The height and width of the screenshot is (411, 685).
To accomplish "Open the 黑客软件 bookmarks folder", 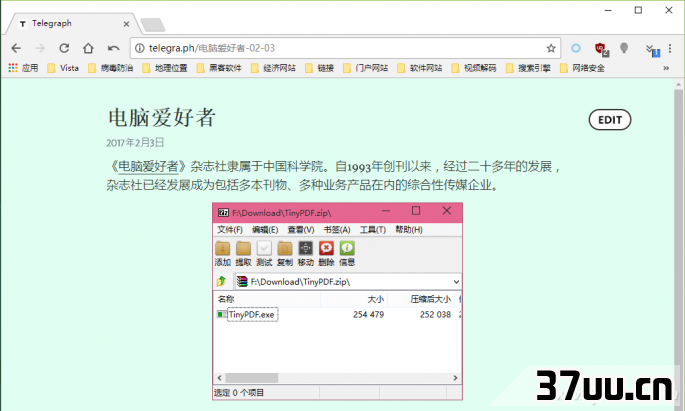I will (x=219, y=68).
